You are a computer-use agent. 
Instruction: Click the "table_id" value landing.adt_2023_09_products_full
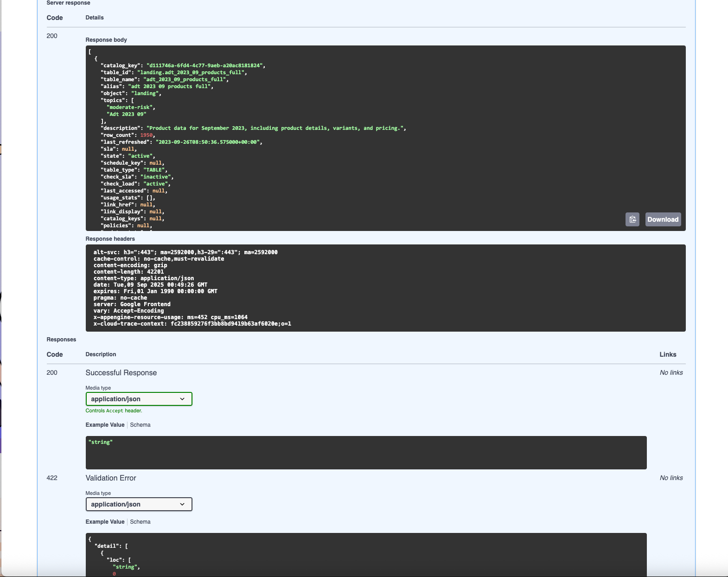(x=191, y=72)
